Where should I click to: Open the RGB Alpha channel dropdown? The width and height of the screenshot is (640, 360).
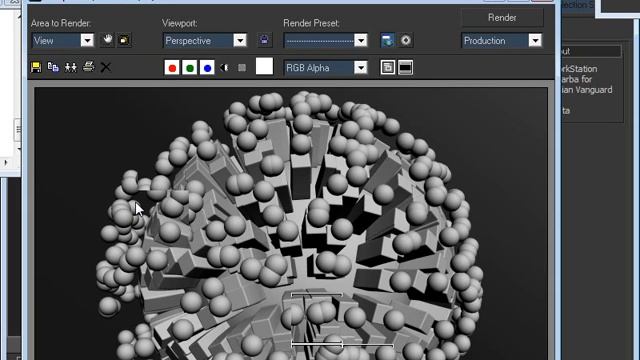click(326, 68)
